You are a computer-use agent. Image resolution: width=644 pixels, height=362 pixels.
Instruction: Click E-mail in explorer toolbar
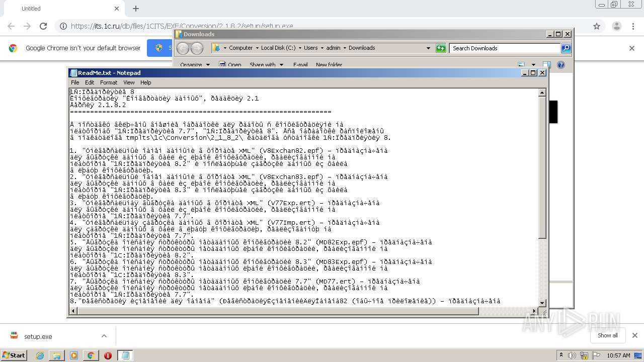(300, 65)
